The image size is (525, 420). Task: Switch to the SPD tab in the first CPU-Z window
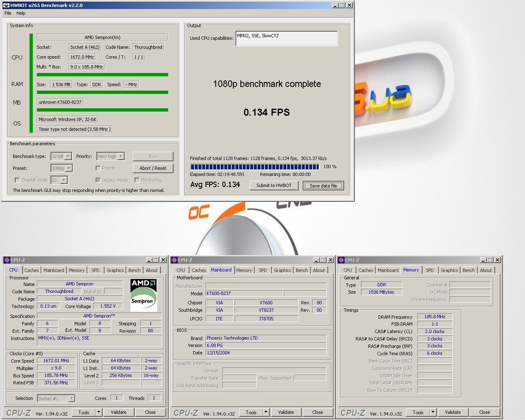tap(95, 270)
